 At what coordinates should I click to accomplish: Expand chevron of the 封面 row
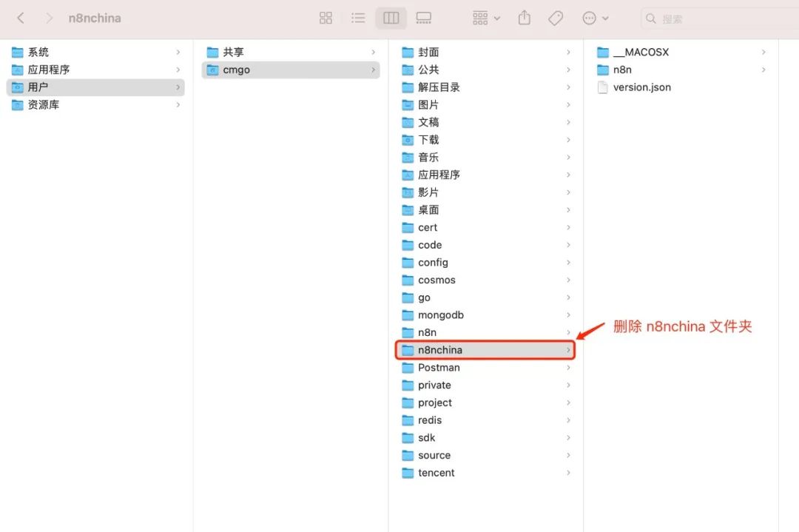(x=568, y=52)
